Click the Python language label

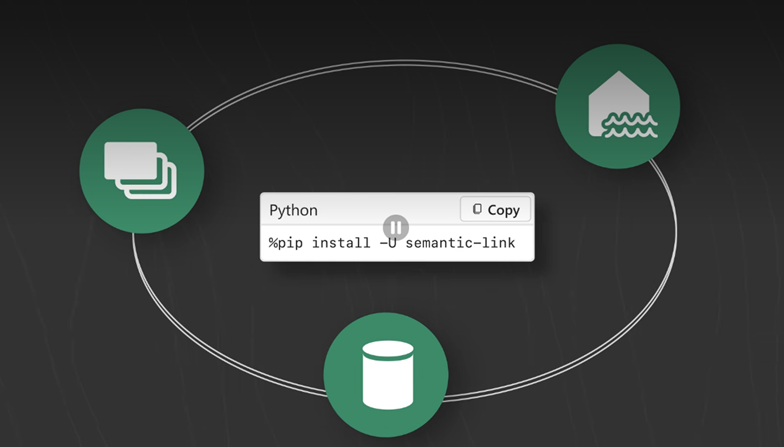[x=293, y=210]
